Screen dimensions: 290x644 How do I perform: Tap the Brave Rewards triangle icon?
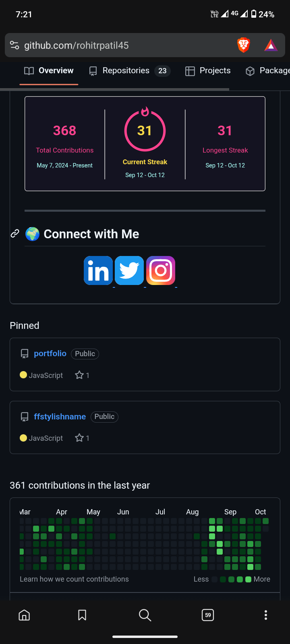(271, 45)
